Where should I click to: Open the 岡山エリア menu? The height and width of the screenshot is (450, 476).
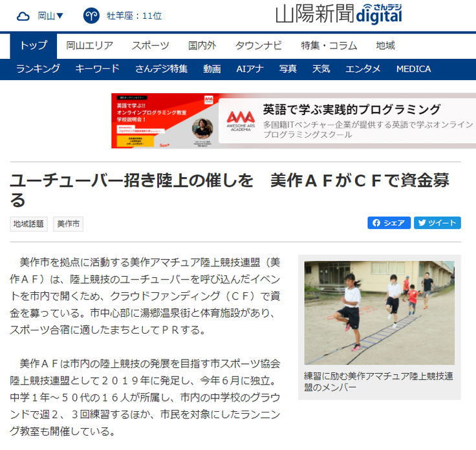point(90,46)
